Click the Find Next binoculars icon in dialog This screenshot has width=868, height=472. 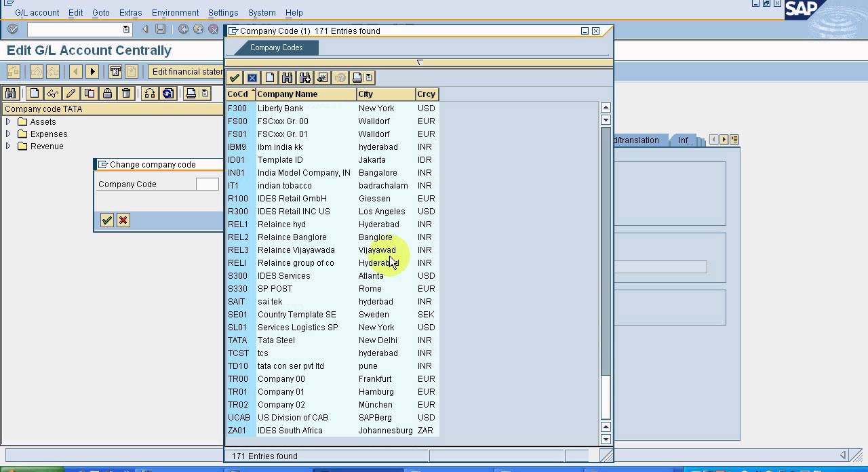tap(305, 78)
